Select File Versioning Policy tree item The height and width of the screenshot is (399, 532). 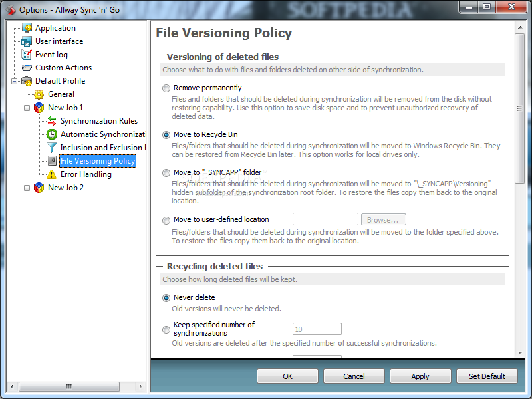tap(98, 161)
